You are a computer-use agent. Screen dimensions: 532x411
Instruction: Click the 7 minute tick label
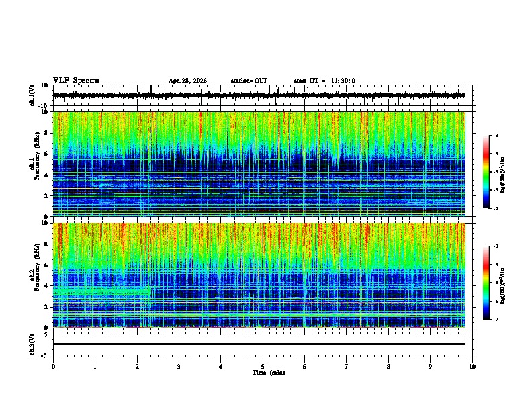click(x=347, y=367)
